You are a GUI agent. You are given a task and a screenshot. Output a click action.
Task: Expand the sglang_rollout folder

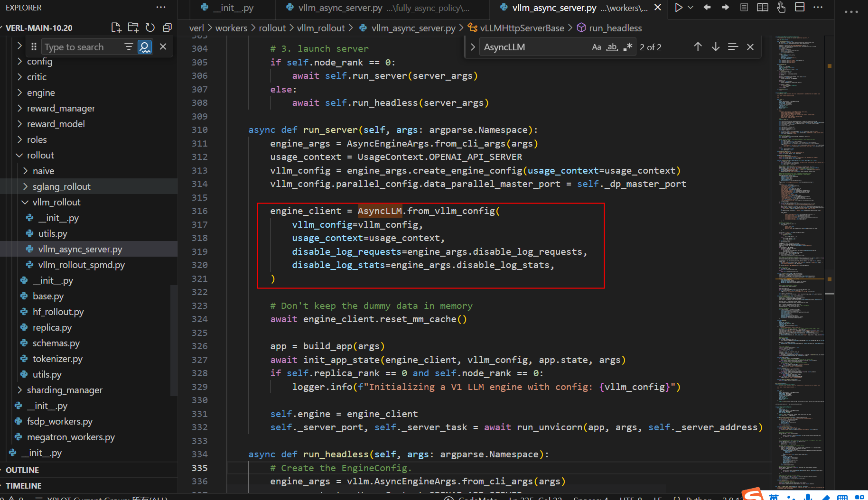(25, 186)
